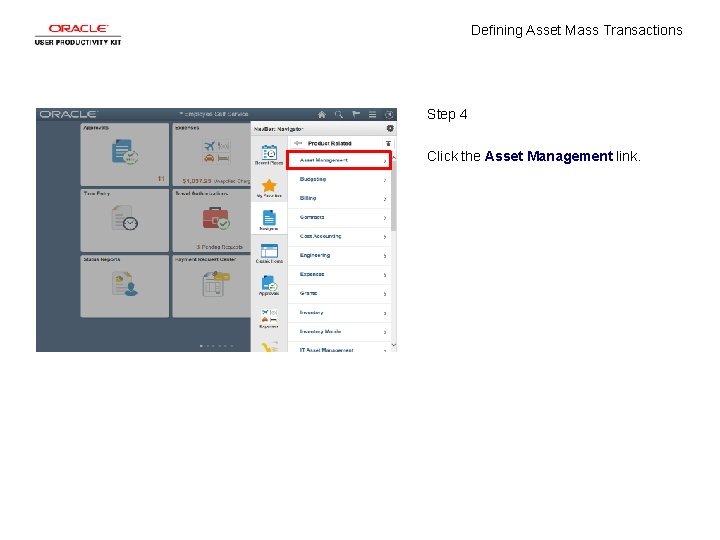This screenshot has width=720, height=540.
Task: Click the '3 Pending Requests' text
Action: [x=219, y=247]
